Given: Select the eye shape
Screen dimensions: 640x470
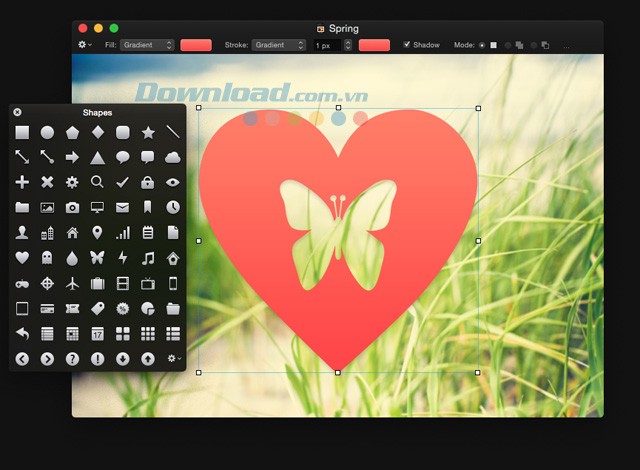Looking at the screenshot, I should point(173,182).
